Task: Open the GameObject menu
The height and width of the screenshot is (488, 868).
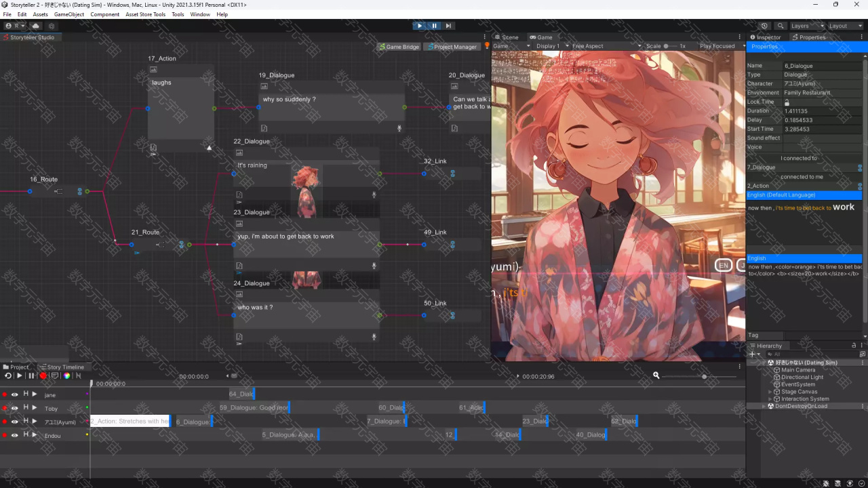Action: (69, 14)
